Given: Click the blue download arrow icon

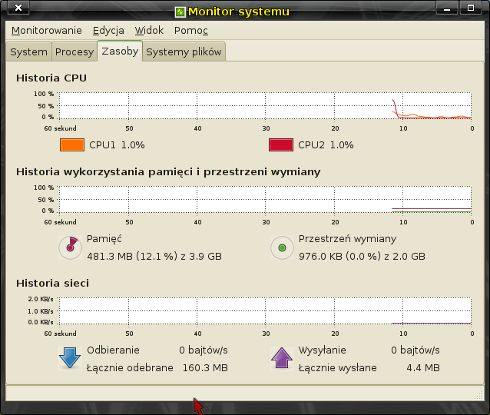Looking at the screenshot, I should point(70,358).
